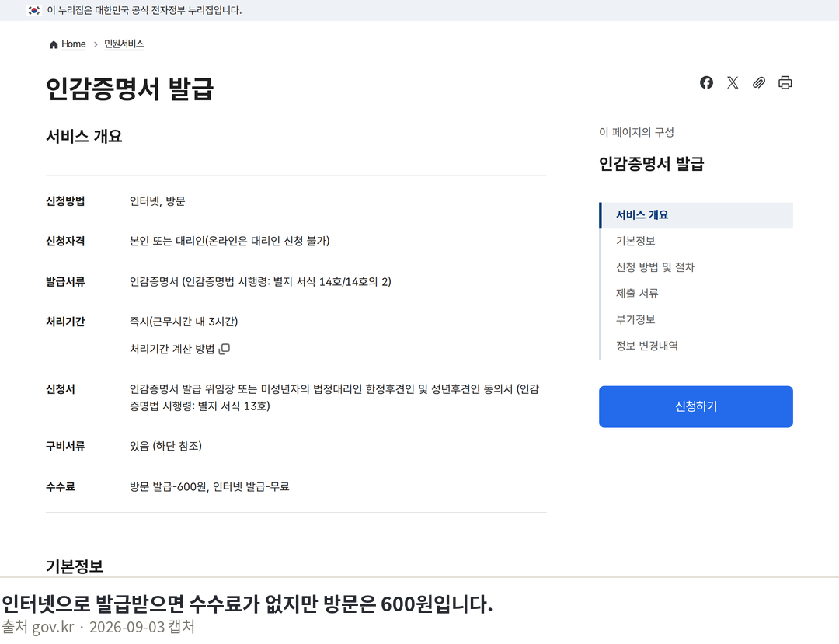The image size is (839, 644).
Task: Click the 인감증명서 발급 위임장 description text
Action: (x=334, y=398)
